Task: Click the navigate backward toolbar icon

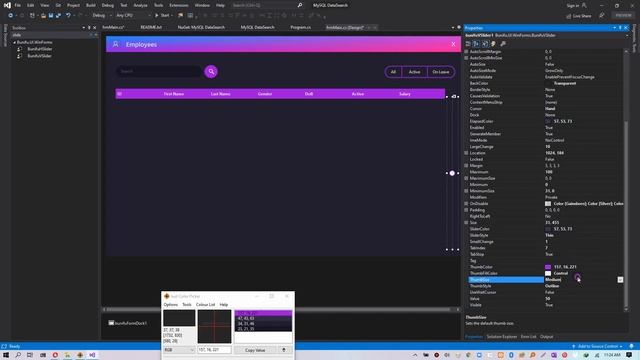Action: pos(11,16)
